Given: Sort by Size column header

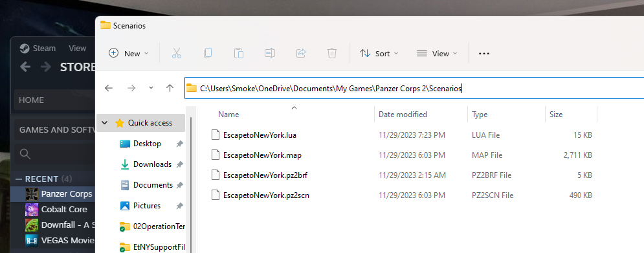Looking at the screenshot, I should coord(556,114).
